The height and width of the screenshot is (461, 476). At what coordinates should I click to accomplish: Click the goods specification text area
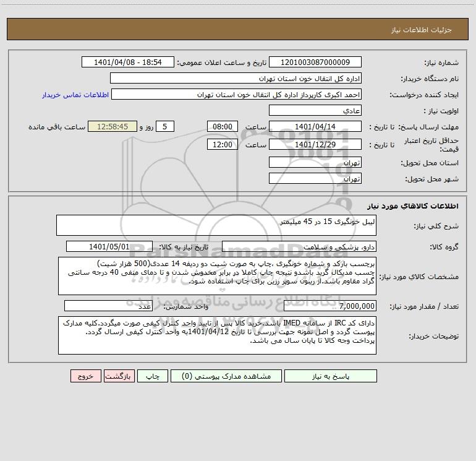[x=217, y=276]
